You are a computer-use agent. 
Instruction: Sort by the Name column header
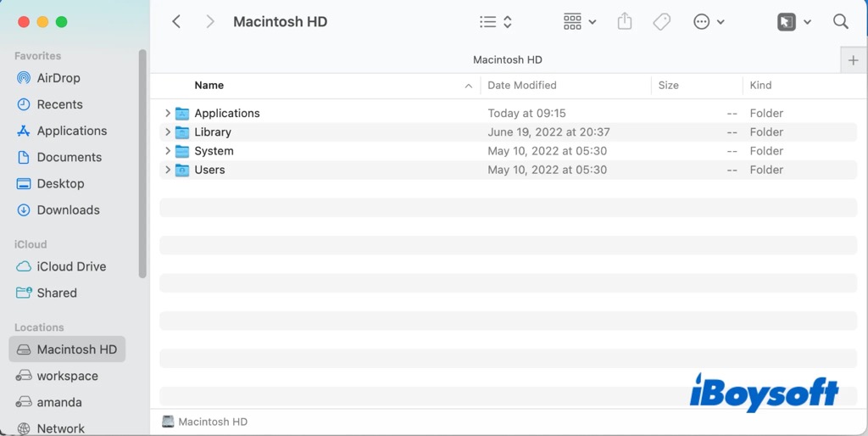pyautogui.click(x=209, y=86)
